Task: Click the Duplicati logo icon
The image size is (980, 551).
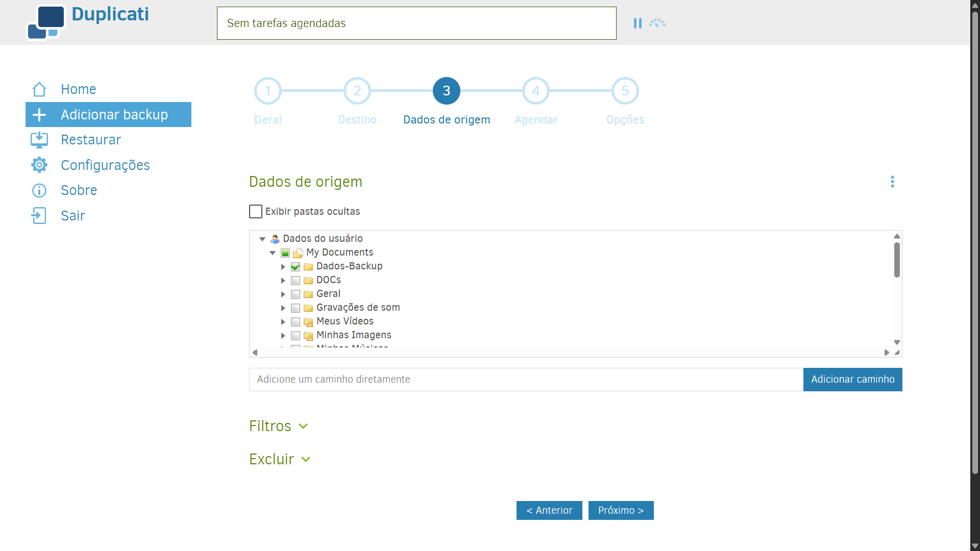Action: tap(46, 22)
